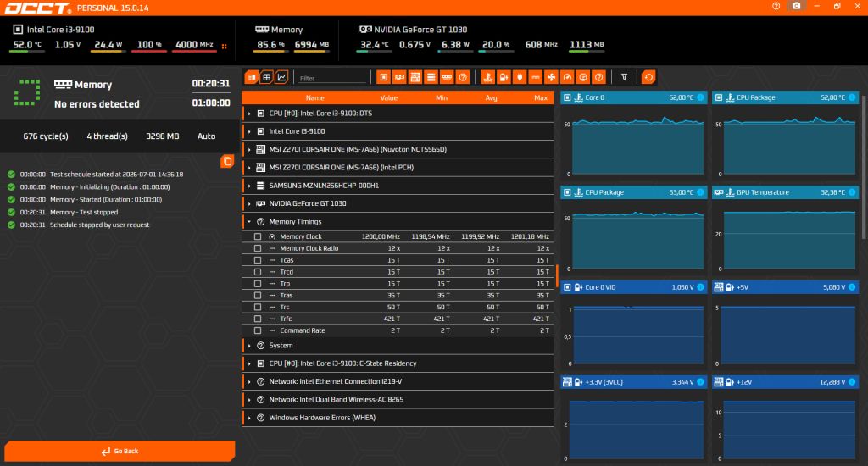
Task: Toggle the current sensor filter icon
Action: pos(536,77)
